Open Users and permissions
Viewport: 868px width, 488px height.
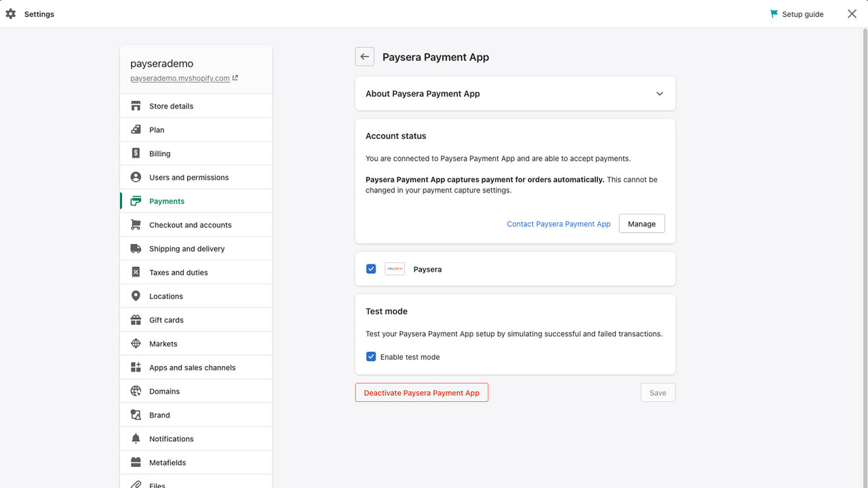196,177
